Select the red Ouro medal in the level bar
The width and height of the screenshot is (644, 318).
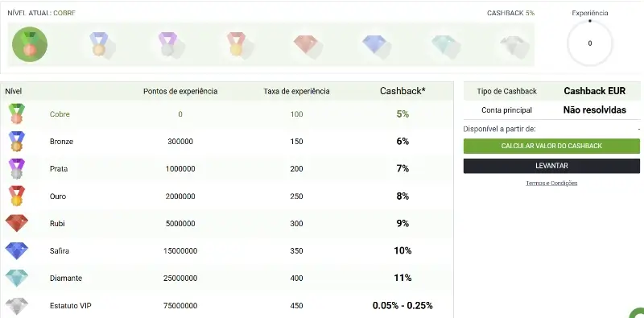236,44
